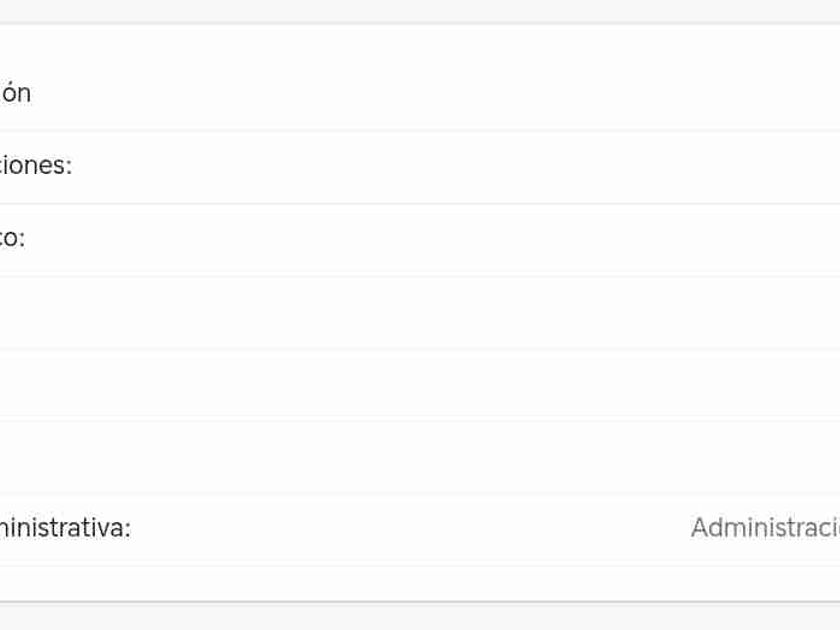Image resolution: width=840 pixels, height=630 pixels.
Task: Click the thin blank strip under "ninistrativa:" row
Action: [x=420, y=582]
